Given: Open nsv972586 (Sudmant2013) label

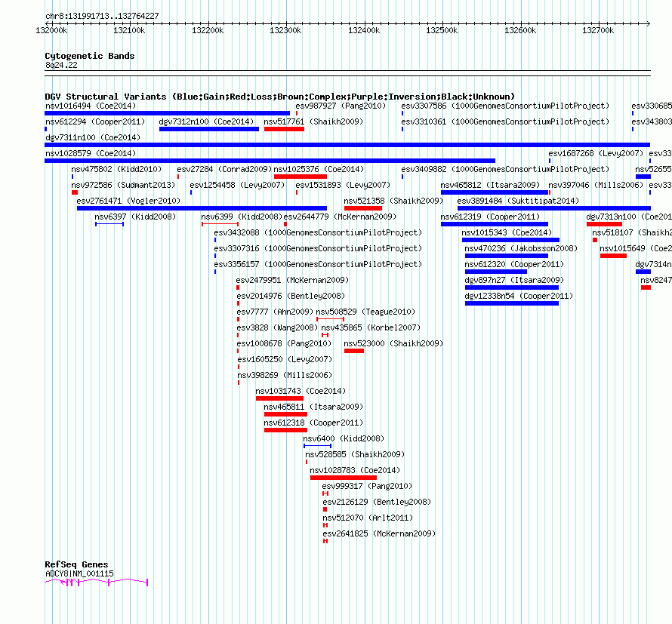Looking at the screenshot, I should coord(123,185).
